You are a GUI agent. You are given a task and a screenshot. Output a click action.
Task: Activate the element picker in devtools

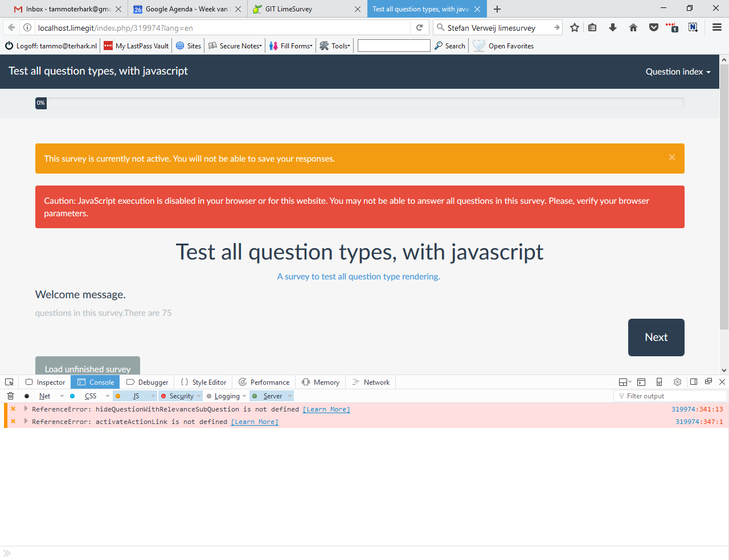point(9,382)
